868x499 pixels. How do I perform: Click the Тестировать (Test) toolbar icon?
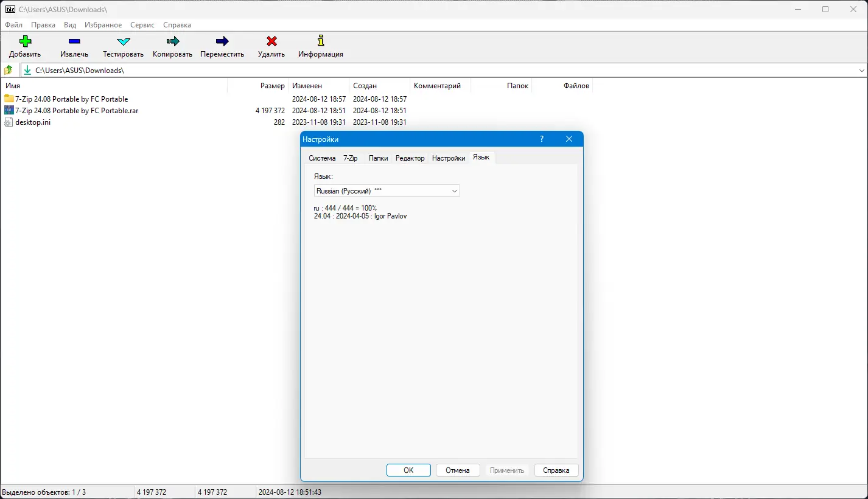pos(124,41)
